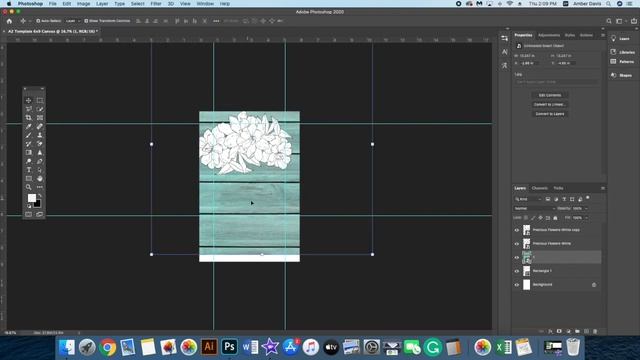The height and width of the screenshot is (360, 640).
Task: Open the Shapes panel
Action: pyautogui.click(x=621, y=76)
